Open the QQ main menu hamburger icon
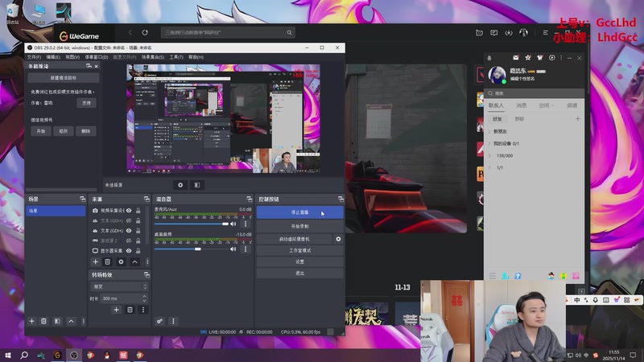 [x=493, y=276]
